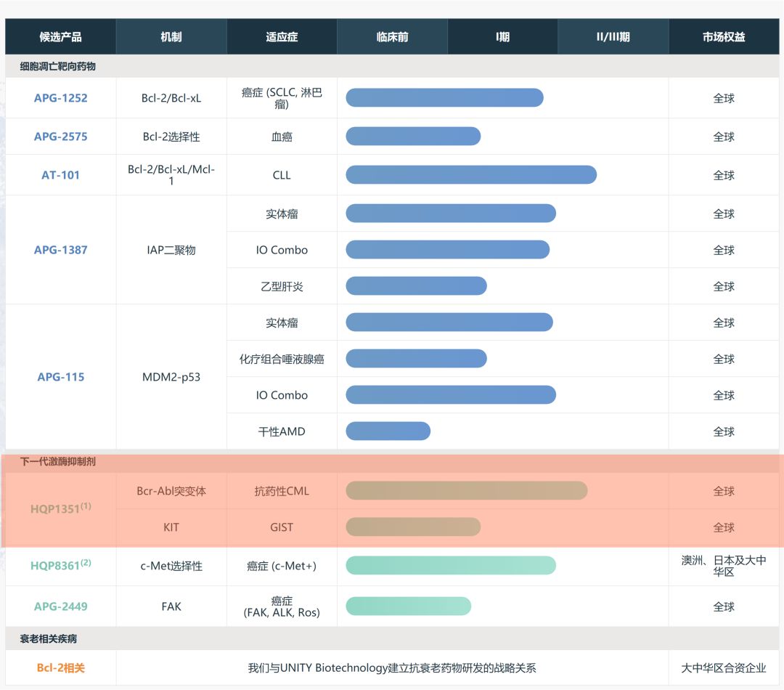The image size is (784, 690).
Task: Select the 机制 column header
Action: click(171, 36)
